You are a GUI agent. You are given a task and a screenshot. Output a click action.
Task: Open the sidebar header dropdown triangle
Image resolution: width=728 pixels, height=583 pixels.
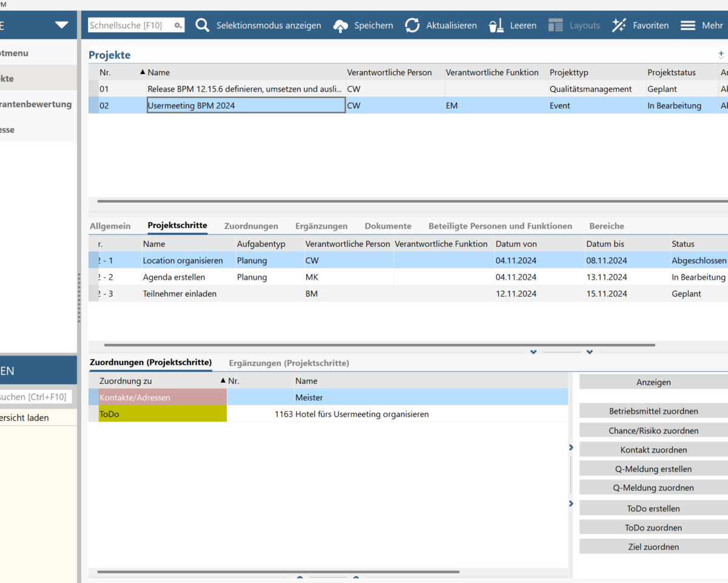pos(61,25)
